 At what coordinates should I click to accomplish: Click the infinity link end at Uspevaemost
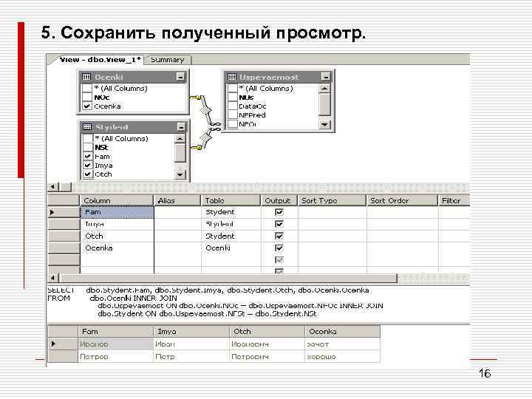[x=216, y=126]
